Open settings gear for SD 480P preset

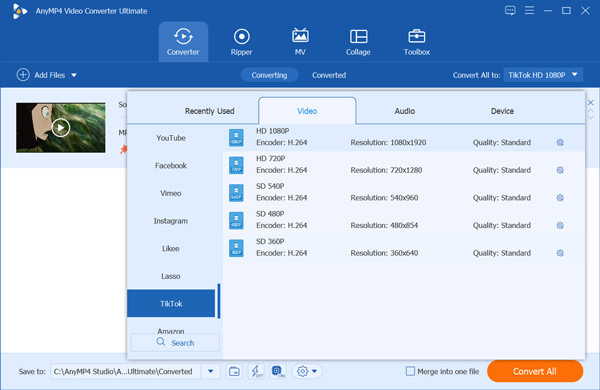[560, 225]
